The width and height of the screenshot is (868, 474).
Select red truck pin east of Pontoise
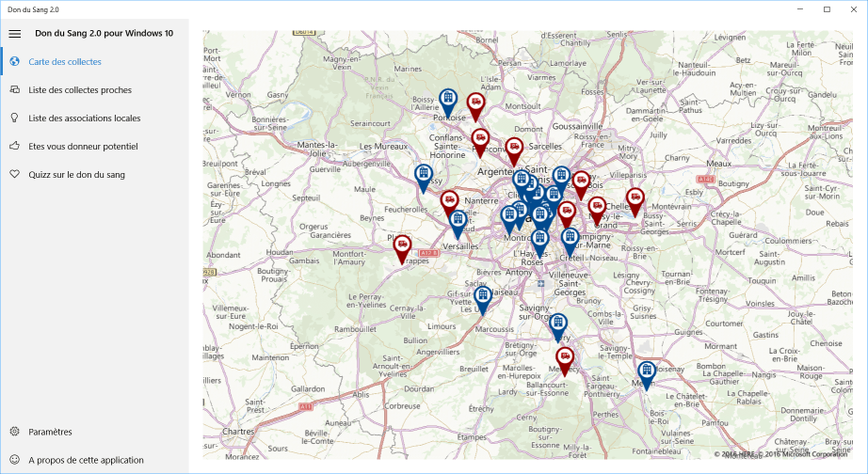(x=475, y=105)
